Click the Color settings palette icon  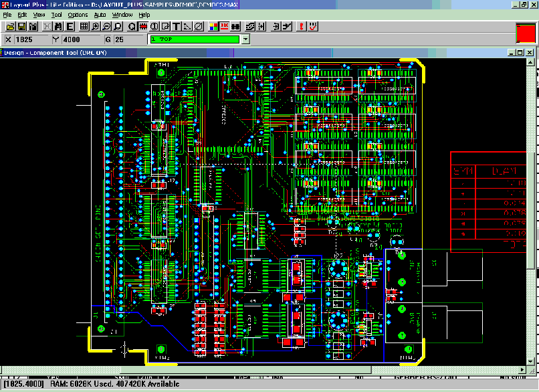213,27
